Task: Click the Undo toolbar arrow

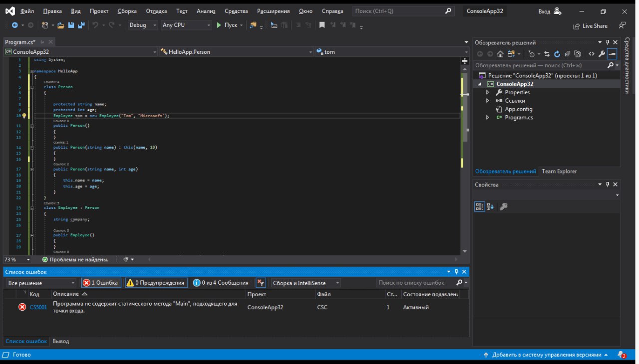Action: point(95,25)
